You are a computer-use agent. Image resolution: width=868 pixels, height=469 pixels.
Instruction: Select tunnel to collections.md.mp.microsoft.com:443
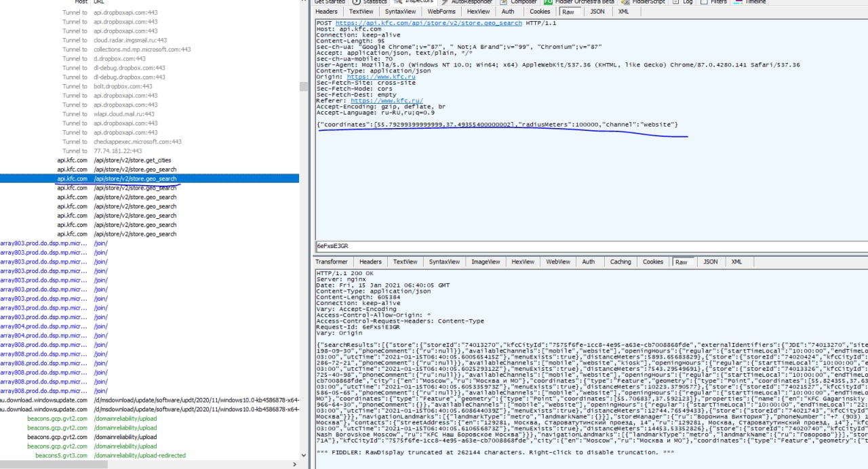click(x=149, y=49)
